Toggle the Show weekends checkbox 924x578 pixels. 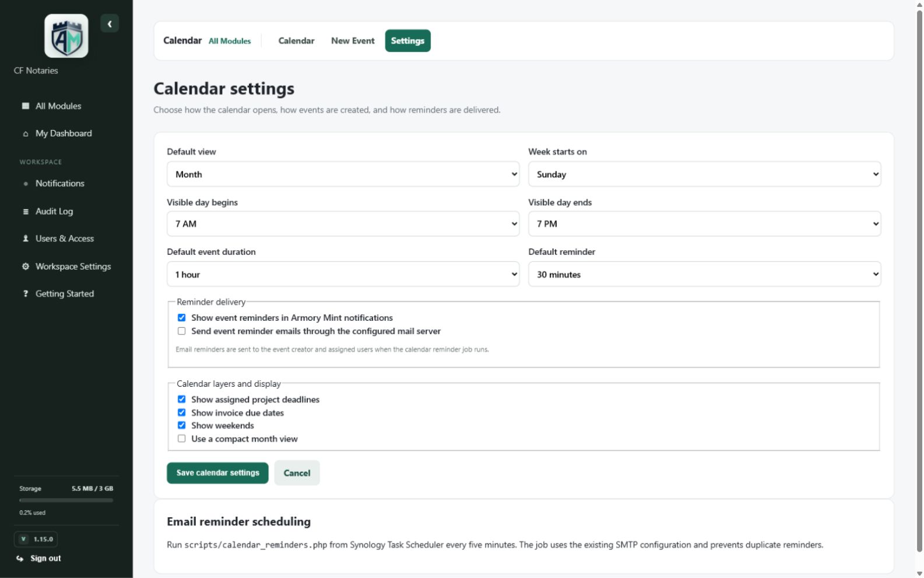(x=182, y=426)
